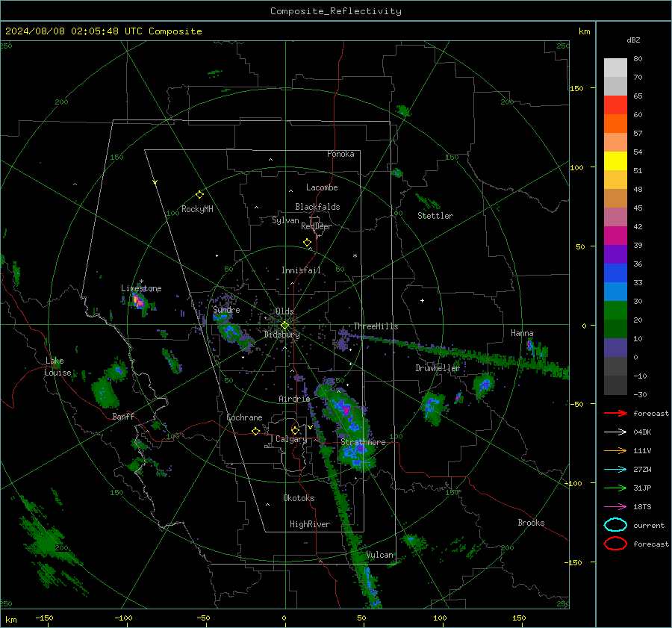The image size is (672, 628).
Task: Pick the green 31JP arrow legend icon
Action: click(x=615, y=488)
